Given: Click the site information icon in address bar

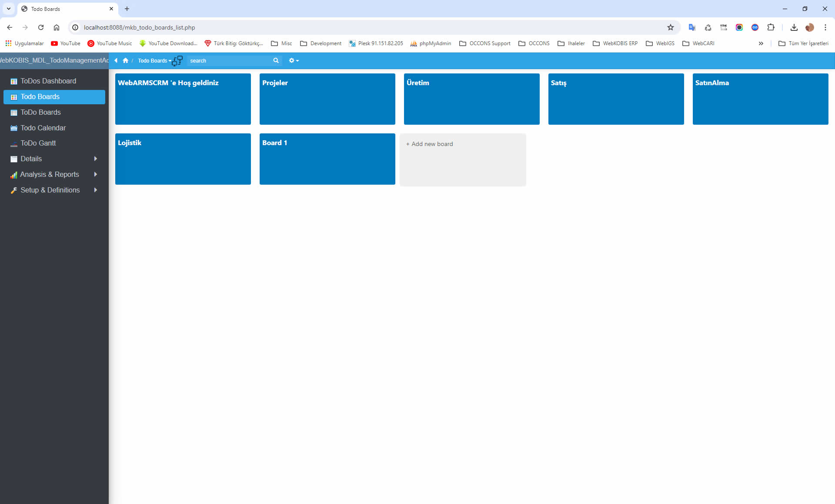Looking at the screenshot, I should click(x=75, y=27).
